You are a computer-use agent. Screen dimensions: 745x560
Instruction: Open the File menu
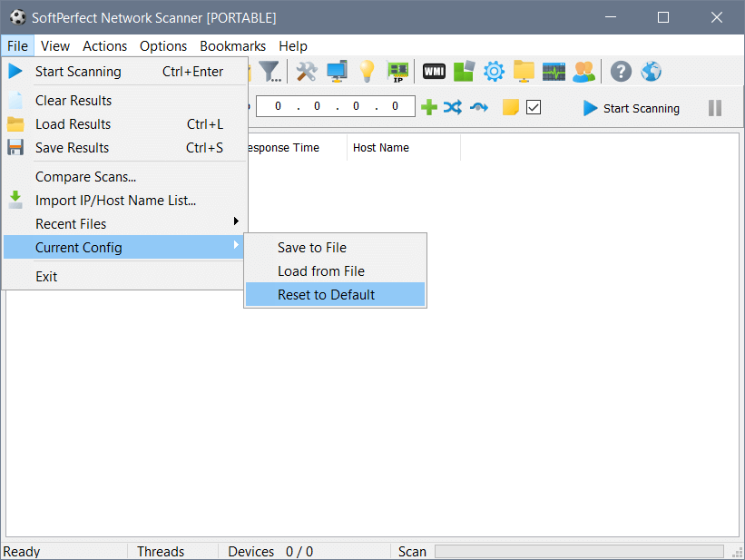pyautogui.click(x=17, y=46)
